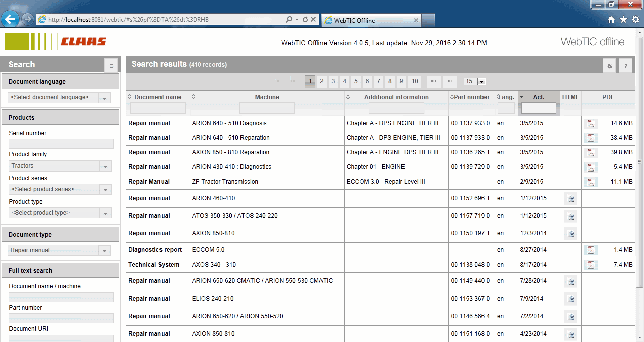Open PDF for ECCOM 5.0 diagnostics report
The width and height of the screenshot is (644, 342).
click(x=591, y=250)
